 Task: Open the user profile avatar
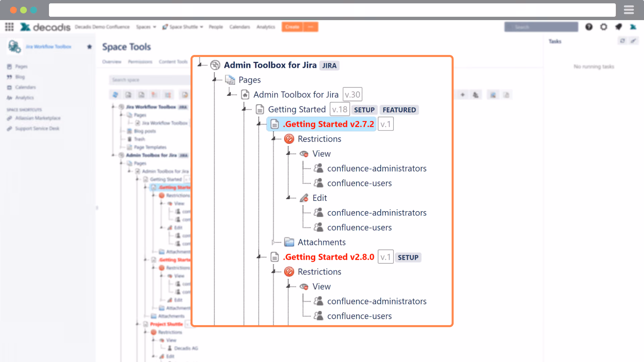click(633, 27)
